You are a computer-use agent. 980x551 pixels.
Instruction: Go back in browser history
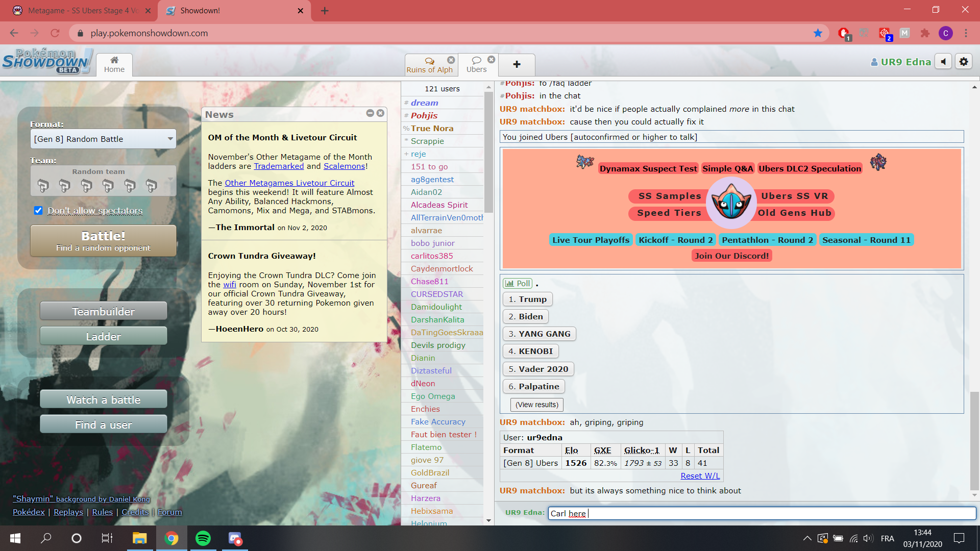[14, 33]
